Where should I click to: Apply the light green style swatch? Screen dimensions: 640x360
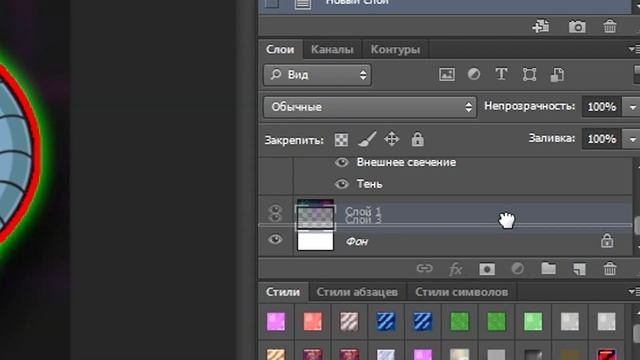click(533, 322)
